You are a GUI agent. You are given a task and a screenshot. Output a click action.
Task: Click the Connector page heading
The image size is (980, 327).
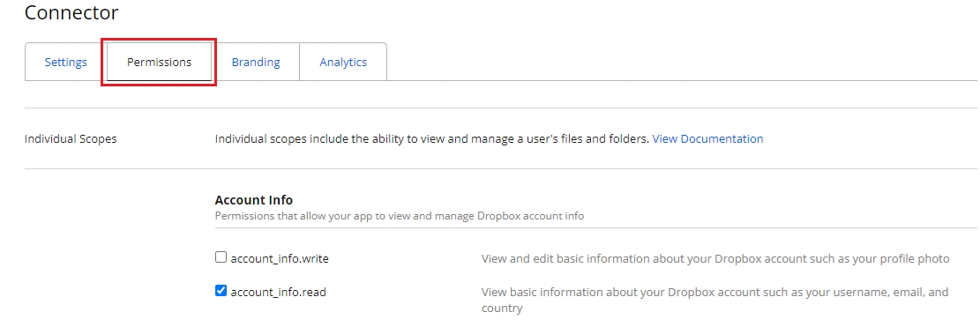tap(71, 12)
